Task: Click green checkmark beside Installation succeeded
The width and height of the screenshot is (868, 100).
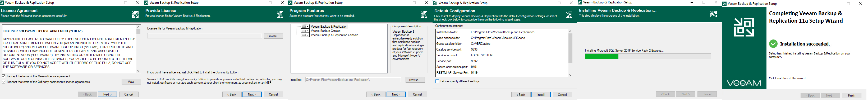Action: pos(773,44)
